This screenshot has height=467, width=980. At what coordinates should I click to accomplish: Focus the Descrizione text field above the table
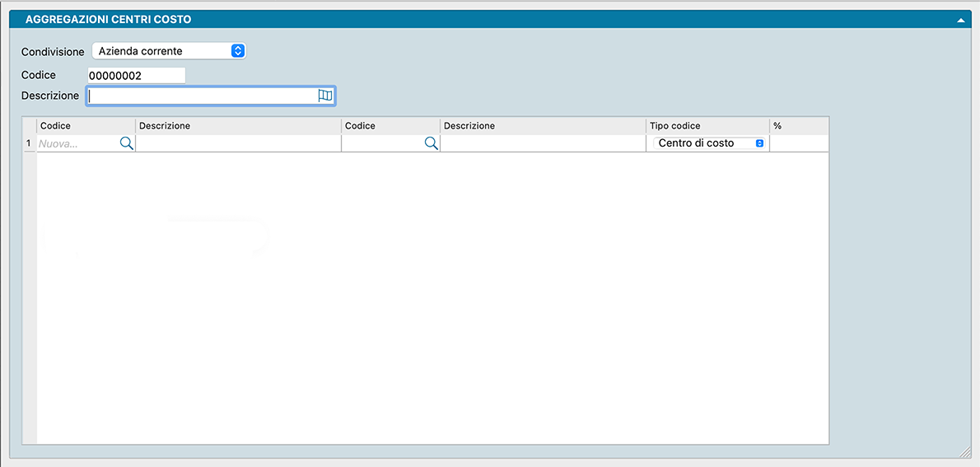point(202,96)
